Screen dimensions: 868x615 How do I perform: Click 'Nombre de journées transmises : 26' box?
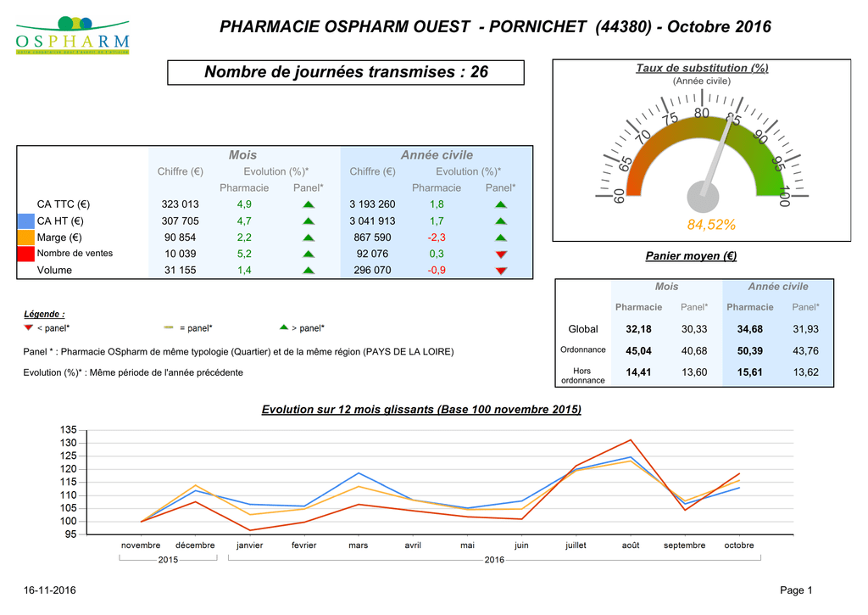346,73
